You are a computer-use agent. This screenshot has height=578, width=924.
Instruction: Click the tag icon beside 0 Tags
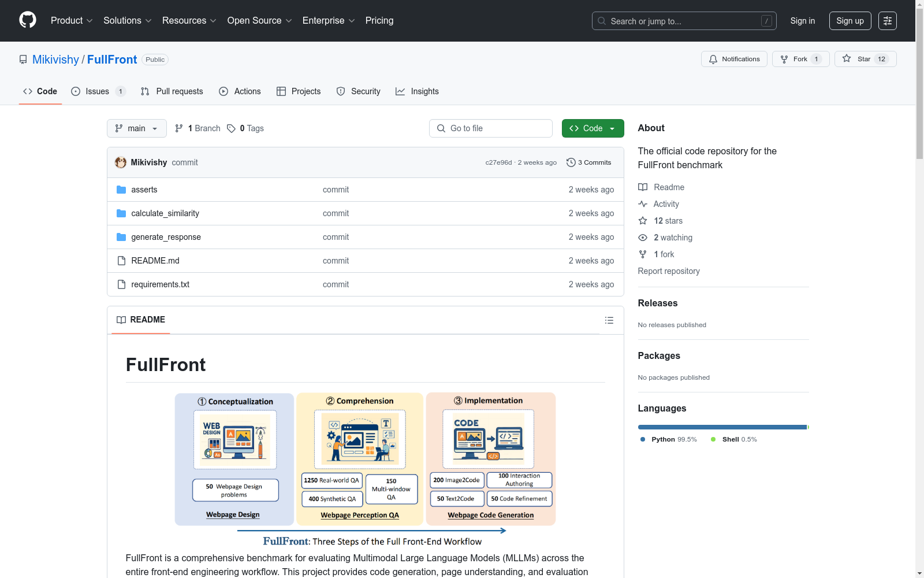(x=231, y=128)
